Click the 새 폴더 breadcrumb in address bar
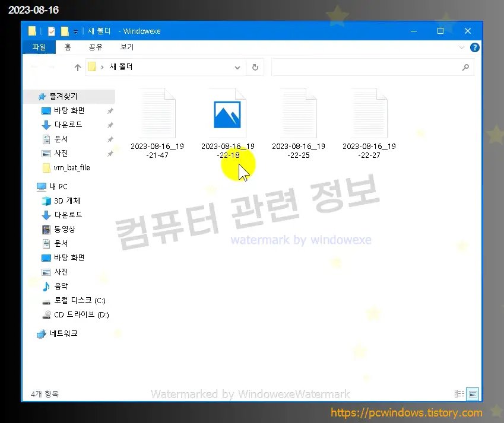 click(x=121, y=67)
